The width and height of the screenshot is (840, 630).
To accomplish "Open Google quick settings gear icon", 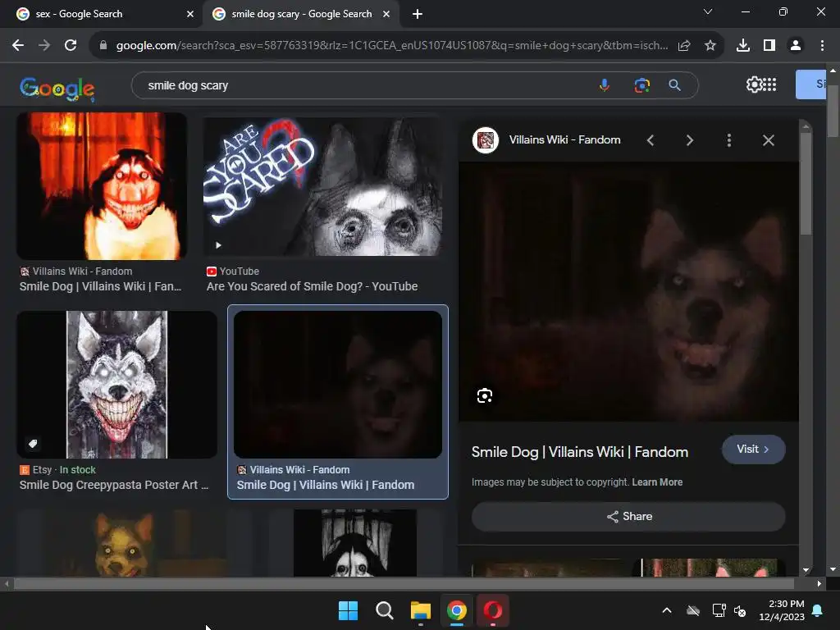I will point(754,84).
